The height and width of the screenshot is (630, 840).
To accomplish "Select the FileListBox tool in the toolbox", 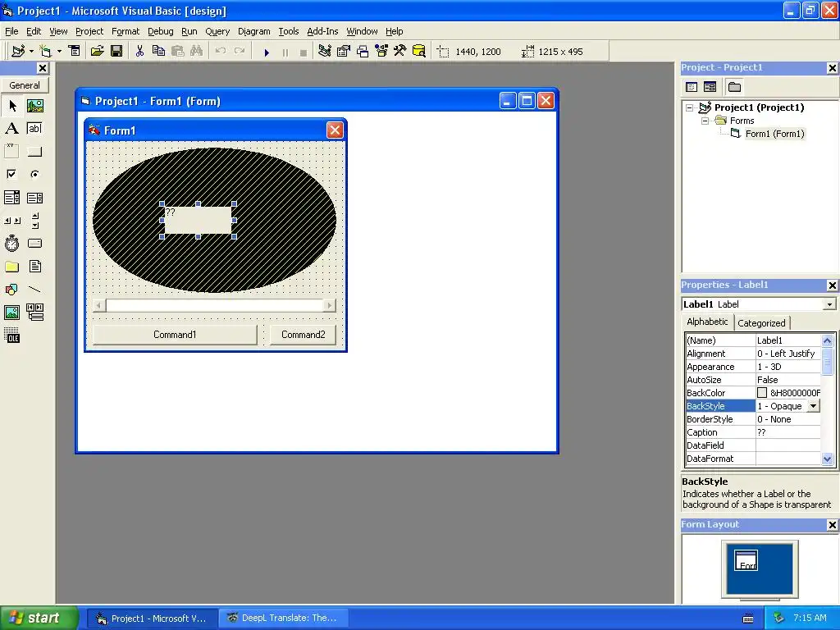I will point(34,267).
